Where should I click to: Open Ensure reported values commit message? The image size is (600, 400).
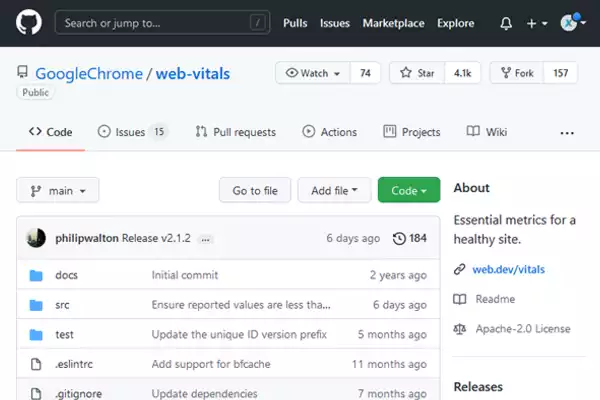pyautogui.click(x=241, y=305)
